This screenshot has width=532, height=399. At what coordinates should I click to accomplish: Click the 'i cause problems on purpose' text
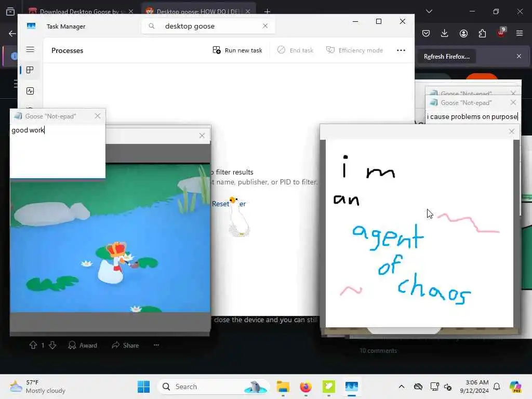tap(472, 117)
